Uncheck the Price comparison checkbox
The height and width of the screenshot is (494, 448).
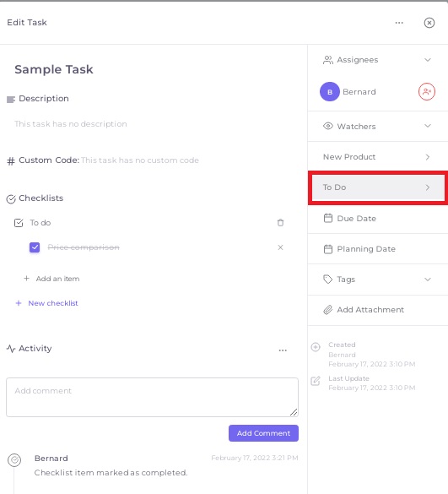tap(35, 247)
